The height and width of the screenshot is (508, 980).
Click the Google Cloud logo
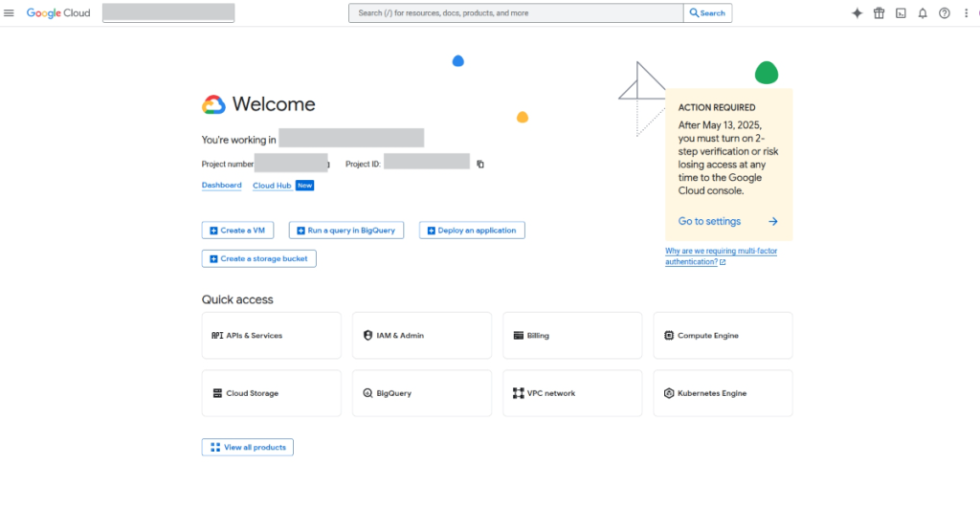(58, 13)
